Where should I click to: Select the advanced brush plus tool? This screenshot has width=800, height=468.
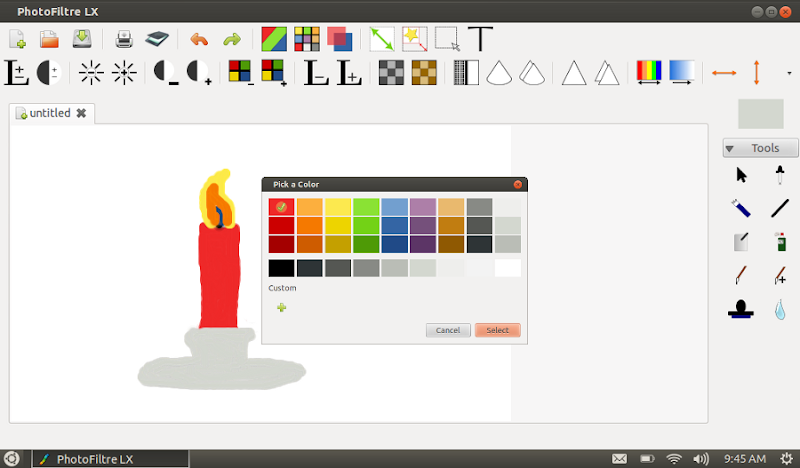click(780, 275)
